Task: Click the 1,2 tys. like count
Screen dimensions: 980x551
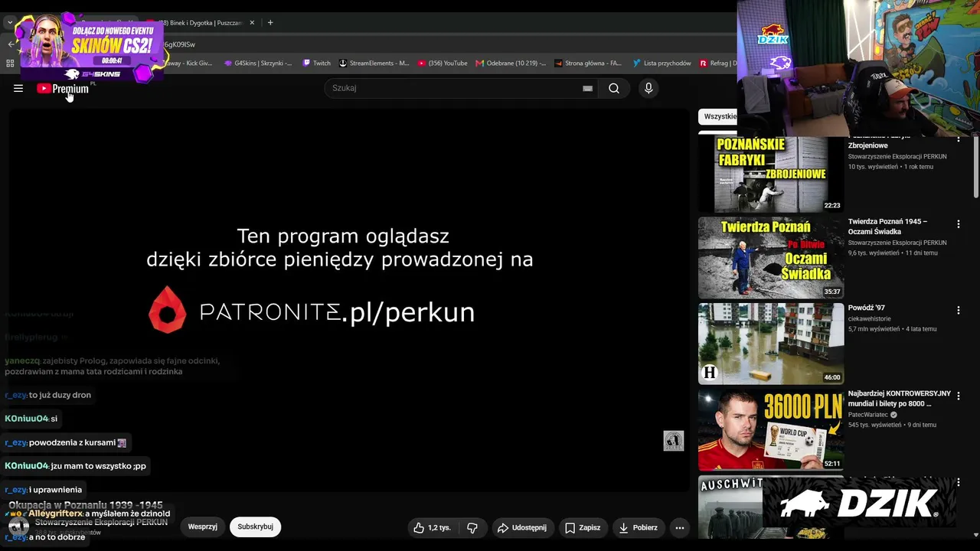Action: (439, 527)
